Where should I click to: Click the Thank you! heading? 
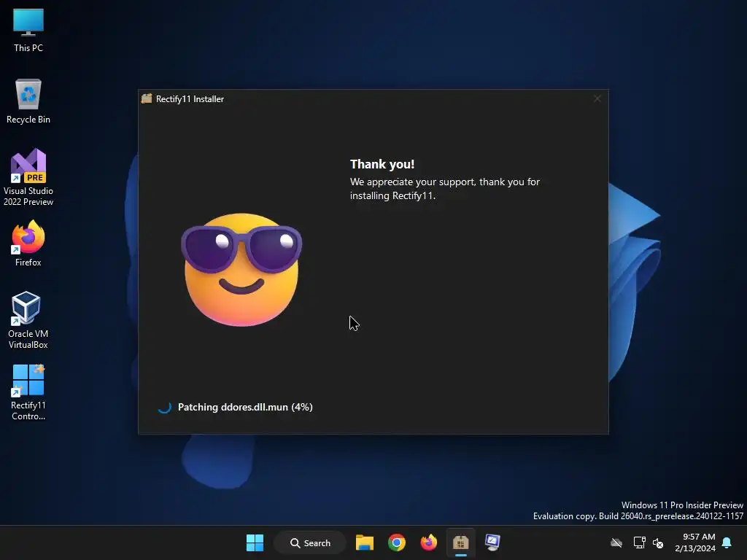click(x=382, y=164)
